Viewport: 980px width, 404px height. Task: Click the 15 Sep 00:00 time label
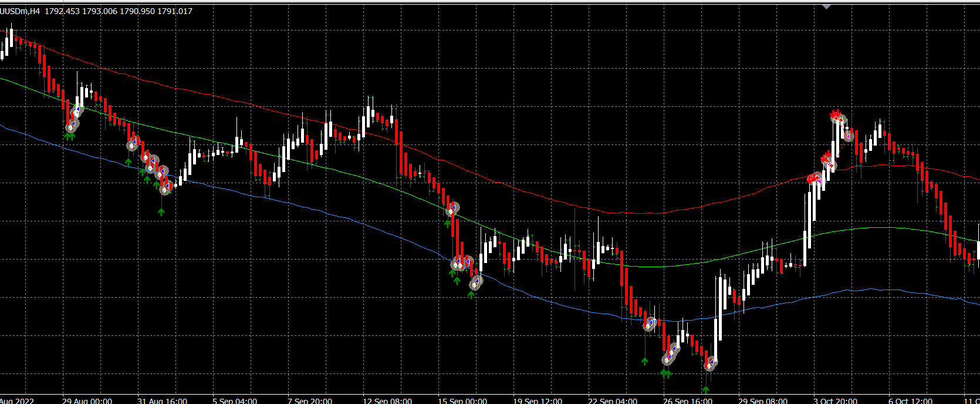[462, 400]
